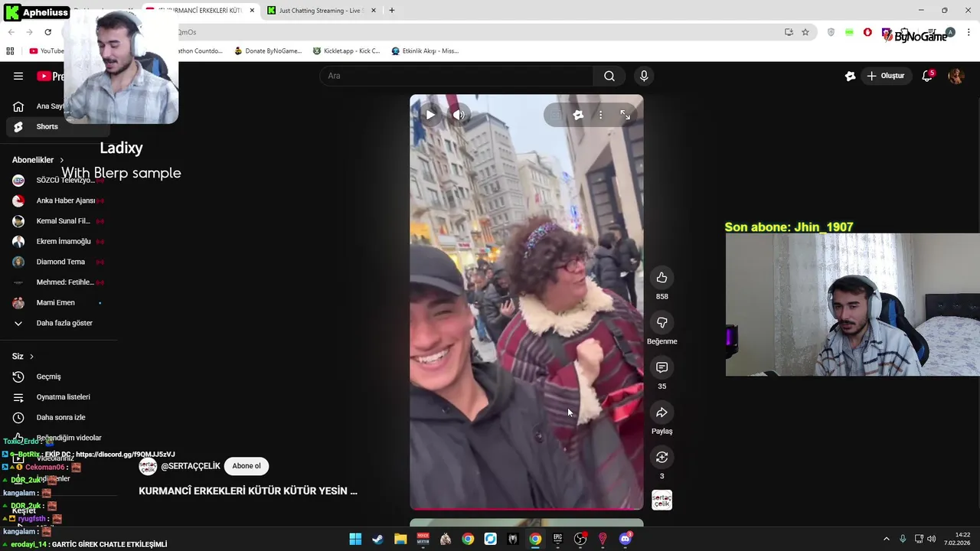980x551 pixels.
Task: Expand the Abonelikler section chevron
Action: (x=61, y=160)
